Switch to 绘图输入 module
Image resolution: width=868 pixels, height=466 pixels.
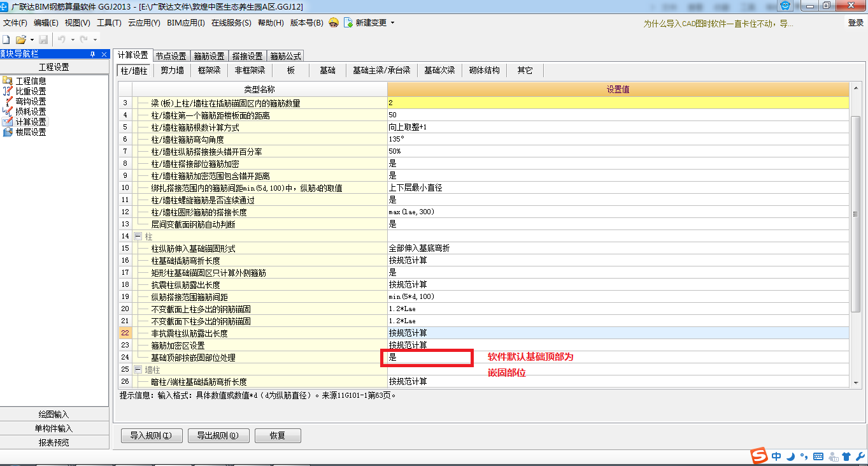click(x=54, y=414)
